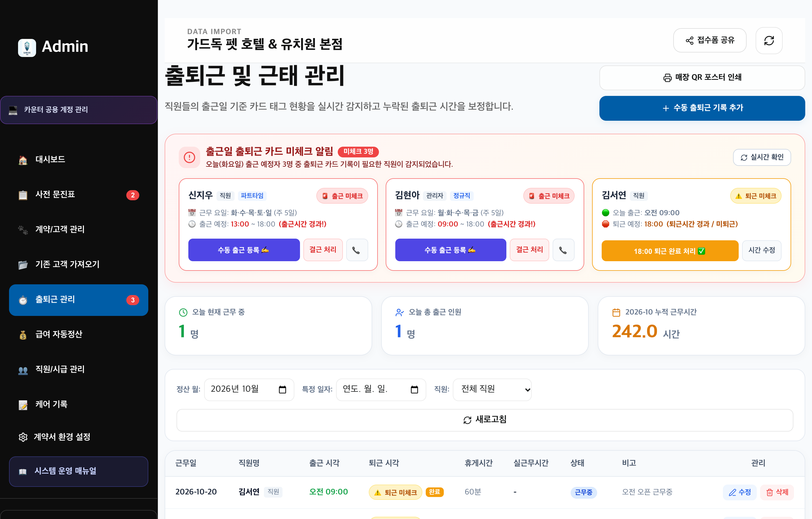The height and width of the screenshot is (519, 812).
Task: Click the paw icon beside 계약/고객 관리
Action: pos(23,230)
